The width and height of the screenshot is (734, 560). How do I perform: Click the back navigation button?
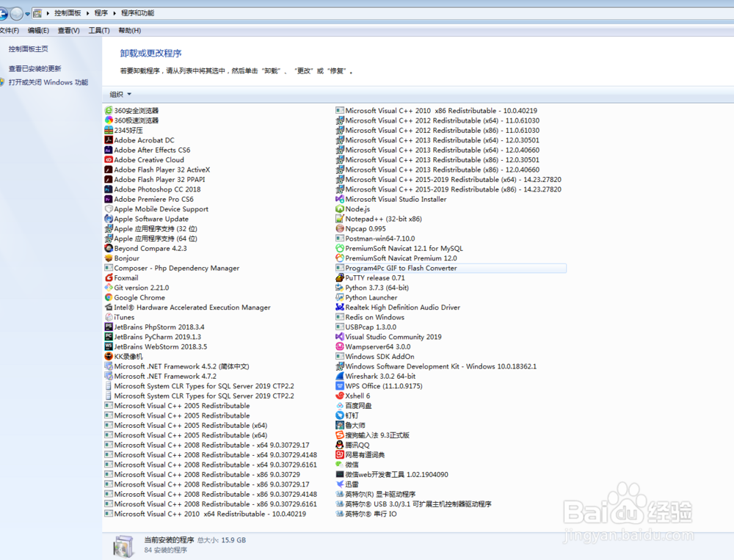tap(2, 14)
